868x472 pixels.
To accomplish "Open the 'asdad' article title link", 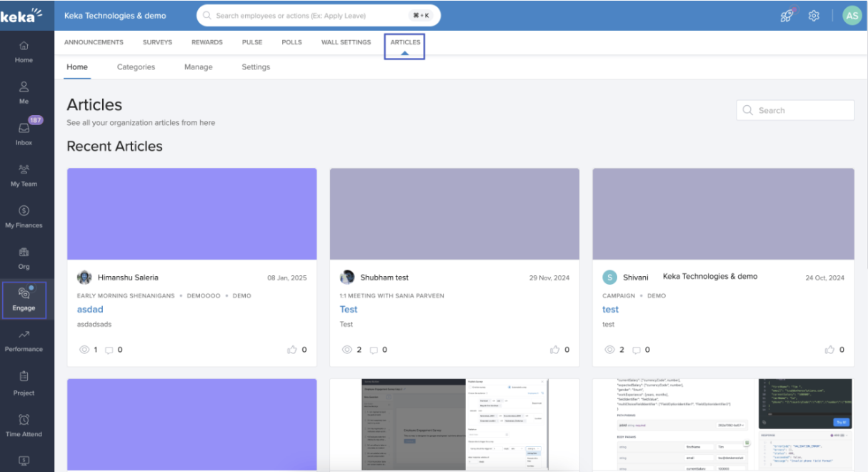I will pos(90,310).
